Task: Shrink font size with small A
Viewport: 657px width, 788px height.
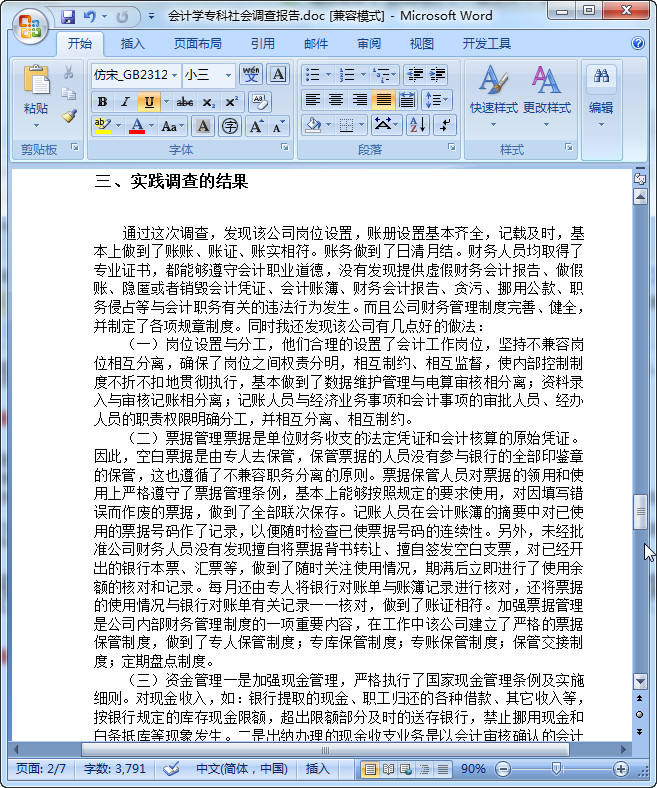Action: 278,126
